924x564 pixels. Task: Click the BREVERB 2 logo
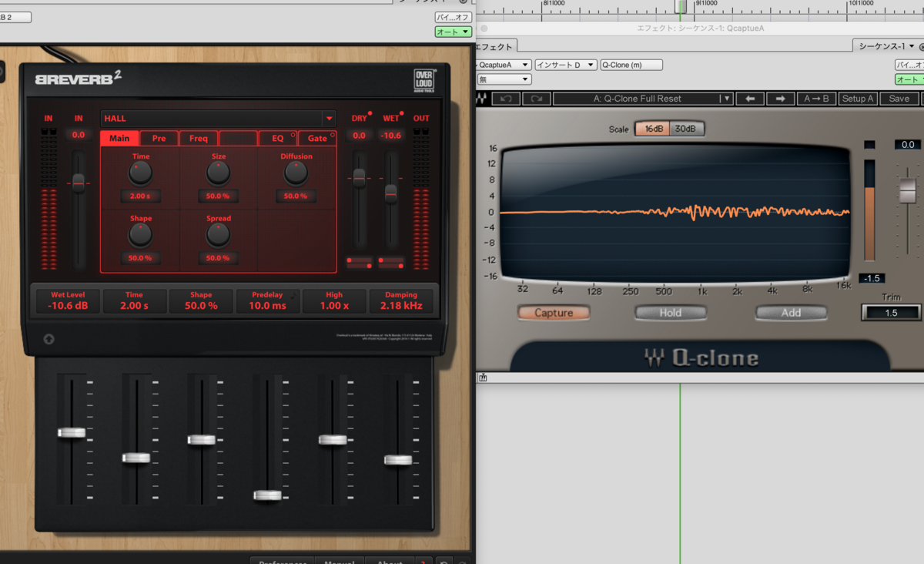click(79, 79)
